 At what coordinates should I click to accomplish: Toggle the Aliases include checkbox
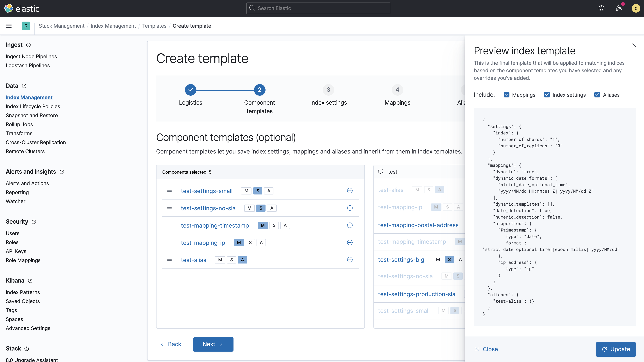click(x=597, y=95)
